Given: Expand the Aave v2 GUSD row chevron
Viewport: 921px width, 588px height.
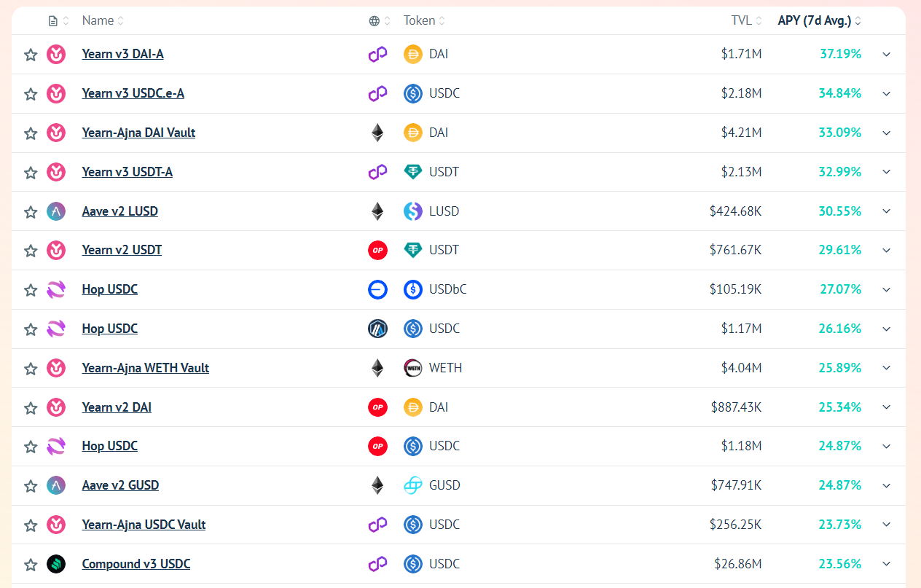Looking at the screenshot, I should pyautogui.click(x=886, y=485).
